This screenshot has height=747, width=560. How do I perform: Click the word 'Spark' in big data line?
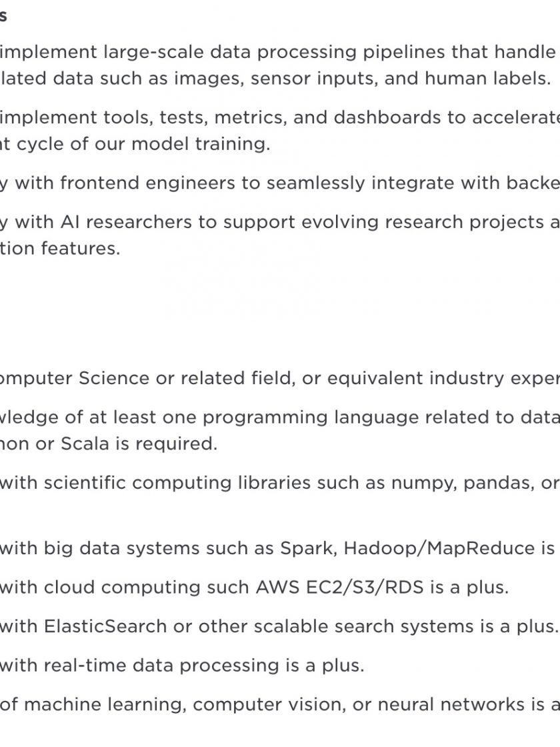click(309, 549)
